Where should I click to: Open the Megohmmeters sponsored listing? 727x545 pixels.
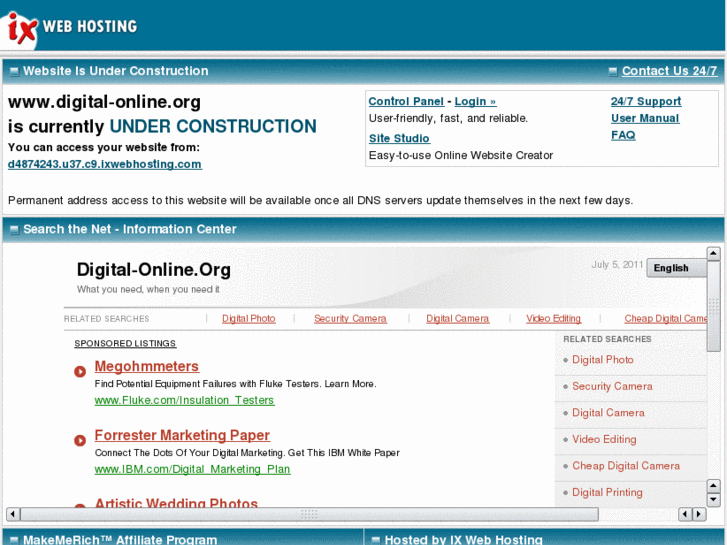coord(147,366)
